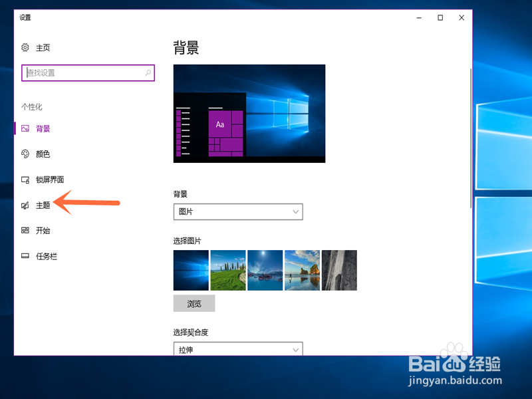Open the 主题 settings page

click(43, 205)
